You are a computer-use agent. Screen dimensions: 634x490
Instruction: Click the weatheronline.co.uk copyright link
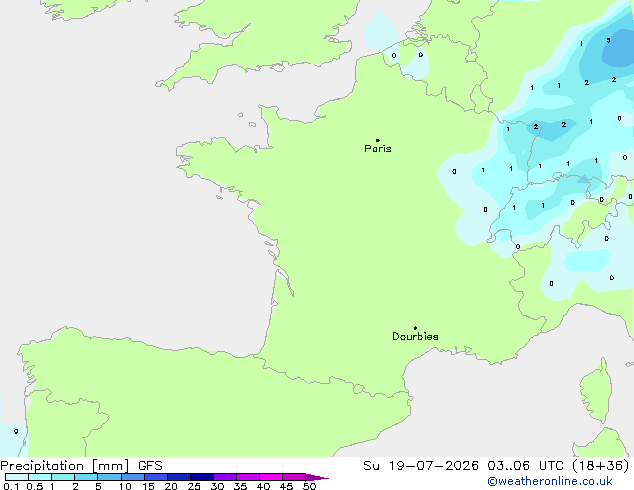pos(549,481)
